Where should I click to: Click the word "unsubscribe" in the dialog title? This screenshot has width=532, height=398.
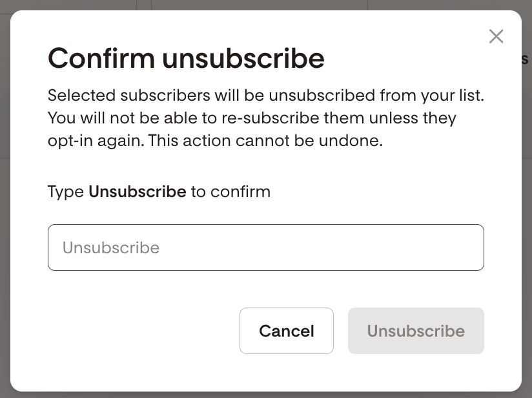[243, 59]
